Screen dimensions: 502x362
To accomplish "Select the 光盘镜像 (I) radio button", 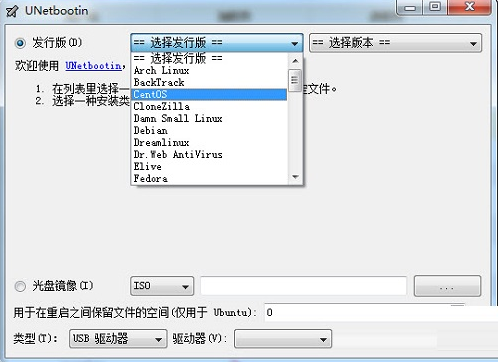I will click(x=20, y=286).
